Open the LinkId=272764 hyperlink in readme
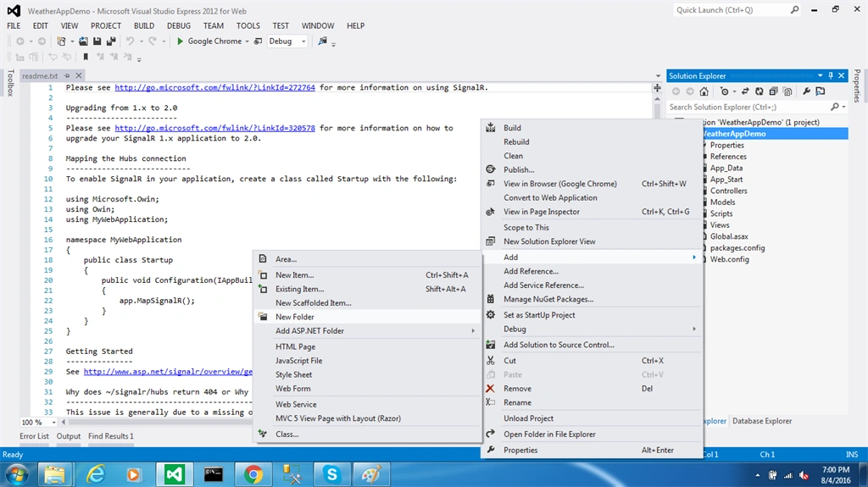The image size is (868, 487). click(214, 87)
